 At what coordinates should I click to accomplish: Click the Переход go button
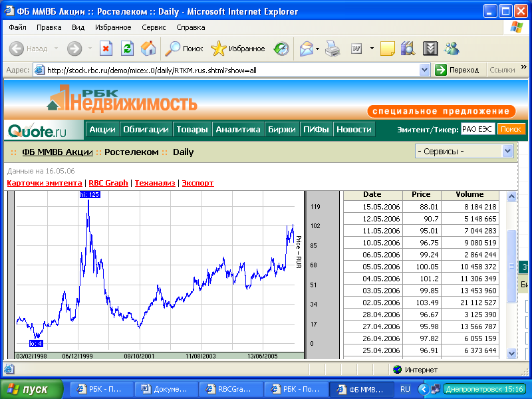(457, 70)
